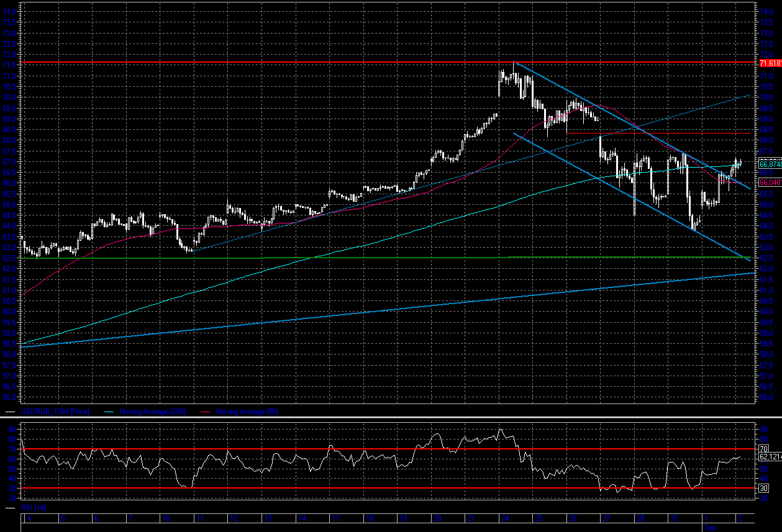Screen dimensions: 782x532
Task: Select the Moving Average (50) legend entry
Action: [x=246, y=412]
